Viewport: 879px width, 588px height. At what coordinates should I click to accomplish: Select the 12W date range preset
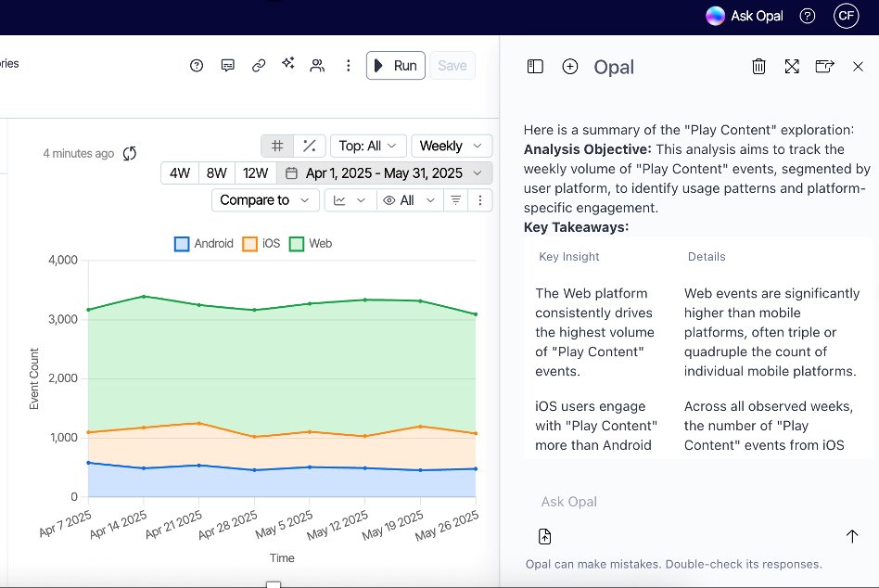tap(255, 173)
